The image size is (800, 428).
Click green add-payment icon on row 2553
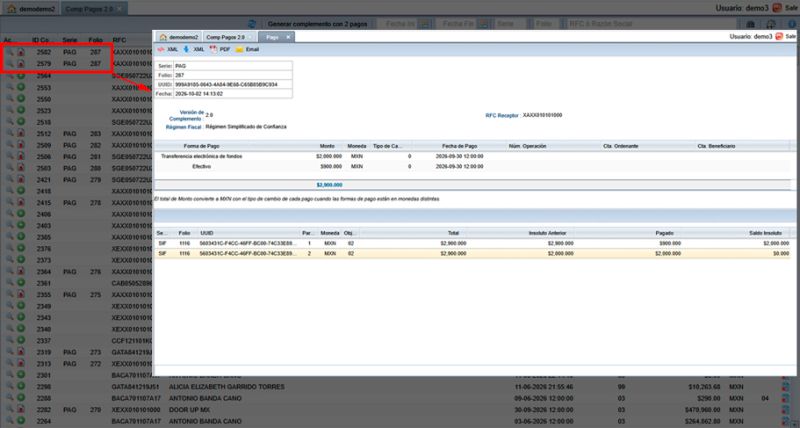21,87
